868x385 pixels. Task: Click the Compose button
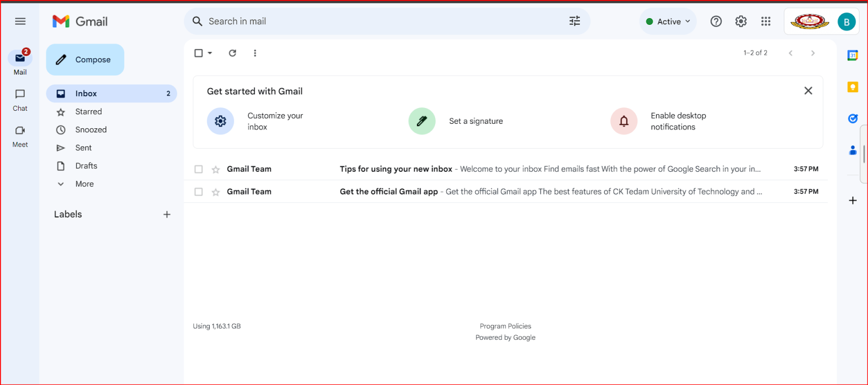click(85, 60)
